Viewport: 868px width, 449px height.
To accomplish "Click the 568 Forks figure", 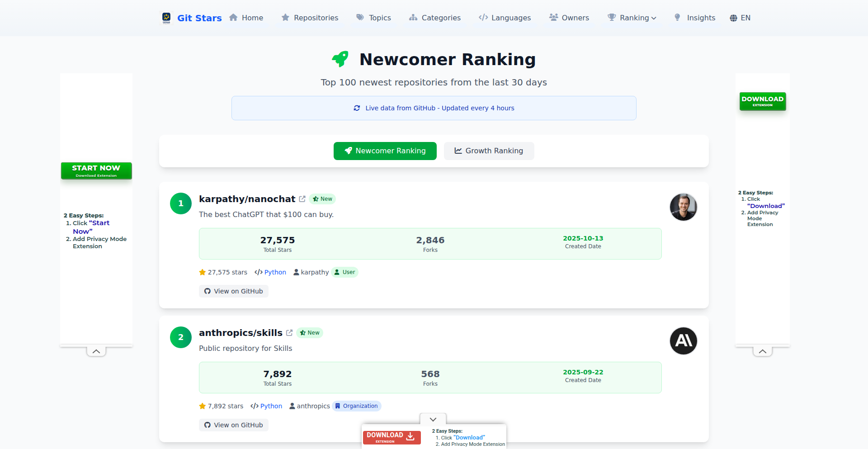I will [x=430, y=374].
